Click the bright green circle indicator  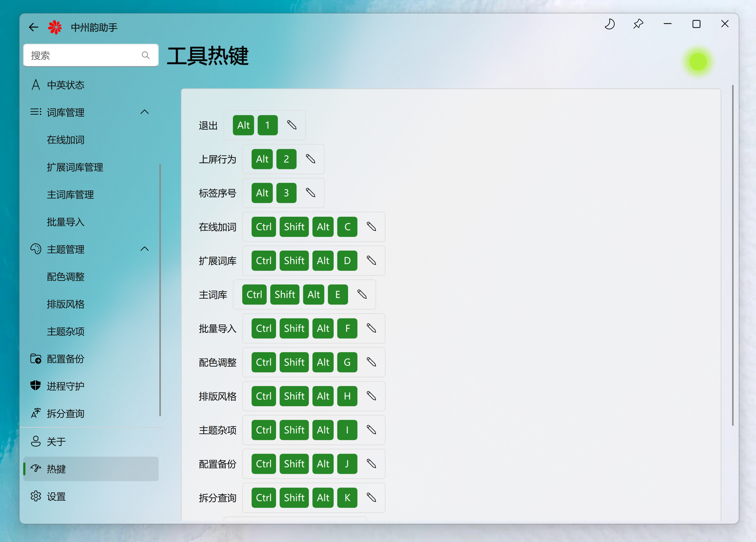698,62
